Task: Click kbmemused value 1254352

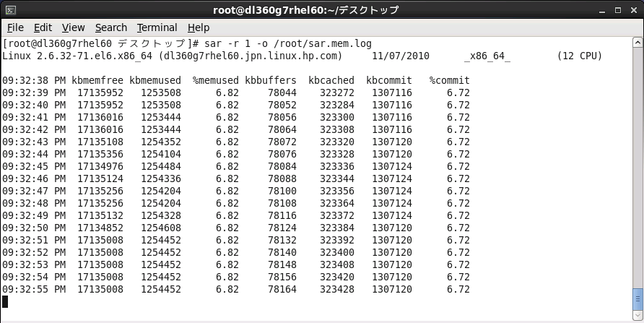Action: [161, 142]
